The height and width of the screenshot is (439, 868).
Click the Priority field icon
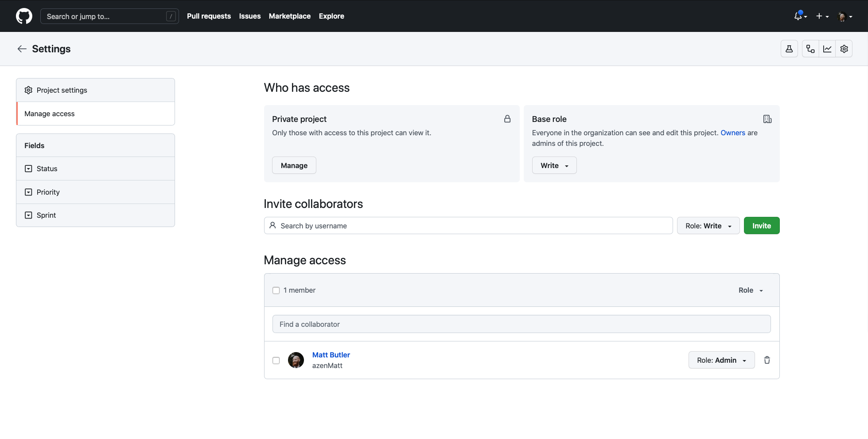coord(28,192)
